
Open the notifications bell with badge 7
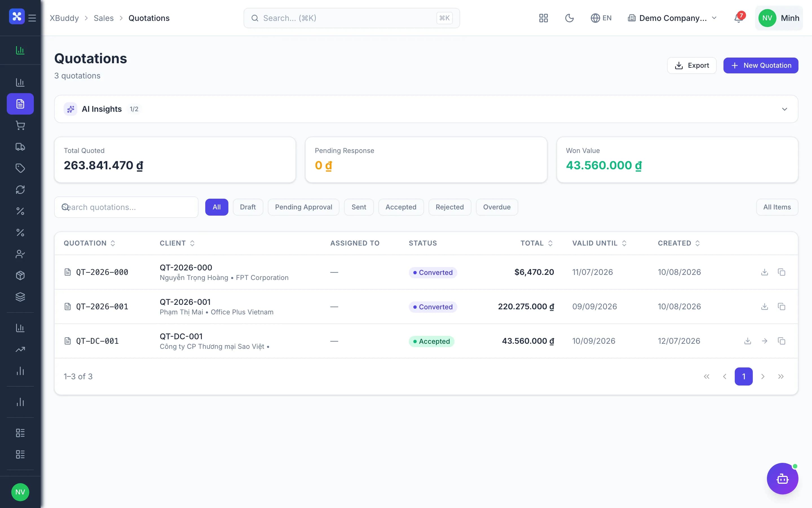click(x=739, y=17)
